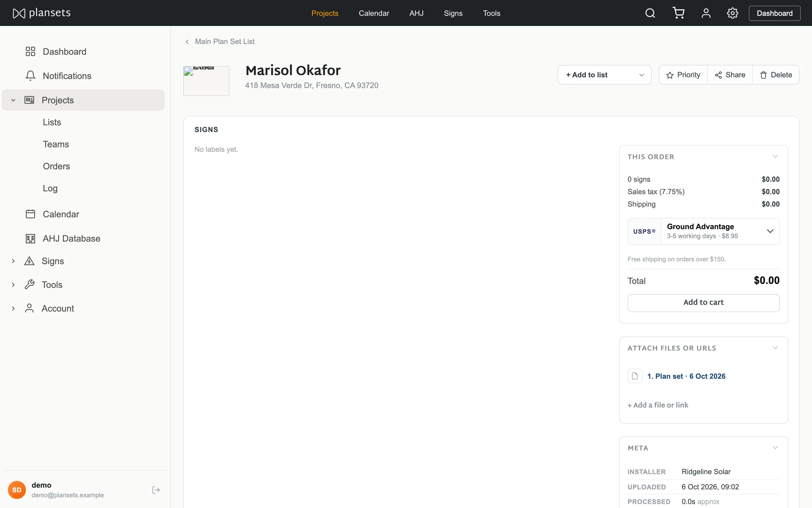Click the Calendar icon in sidebar
The width and height of the screenshot is (812, 508).
coord(30,214)
